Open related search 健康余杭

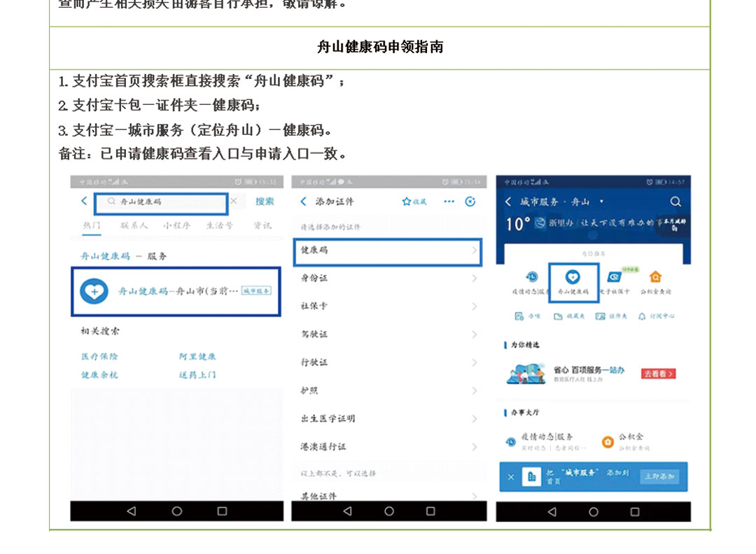[100, 375]
